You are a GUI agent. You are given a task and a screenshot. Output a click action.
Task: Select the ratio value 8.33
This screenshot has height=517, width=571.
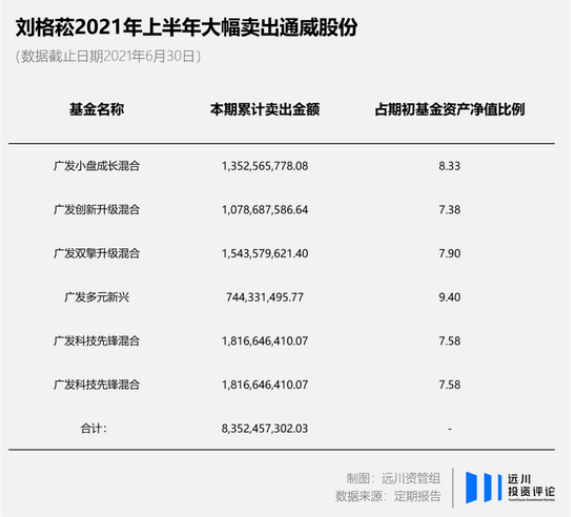[x=449, y=166]
